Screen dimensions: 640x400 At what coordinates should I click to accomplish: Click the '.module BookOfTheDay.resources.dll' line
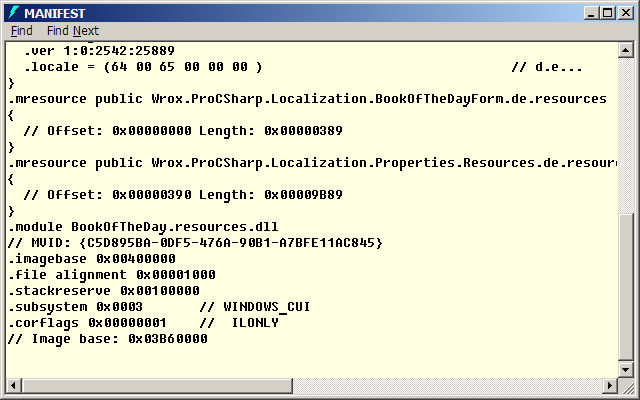click(x=143, y=227)
